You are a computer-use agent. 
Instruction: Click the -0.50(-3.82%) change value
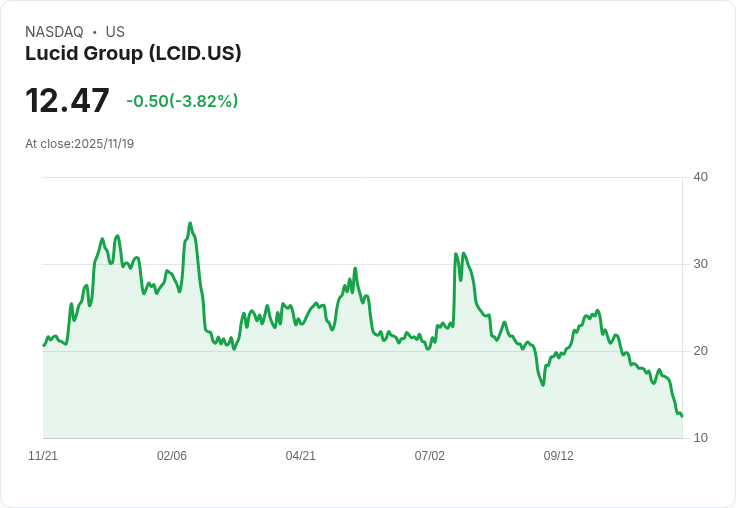(182, 101)
